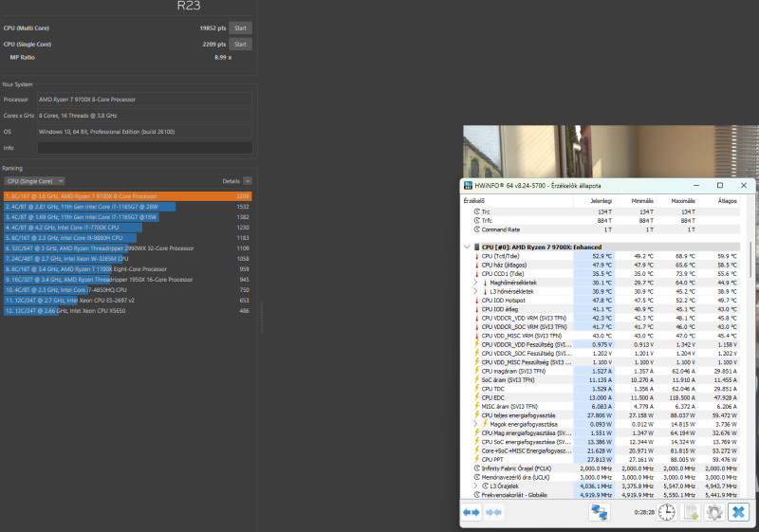This screenshot has width=759, height=532.
Task: Toggle the Details dropdown arrow in Ranking
Action: (x=248, y=181)
